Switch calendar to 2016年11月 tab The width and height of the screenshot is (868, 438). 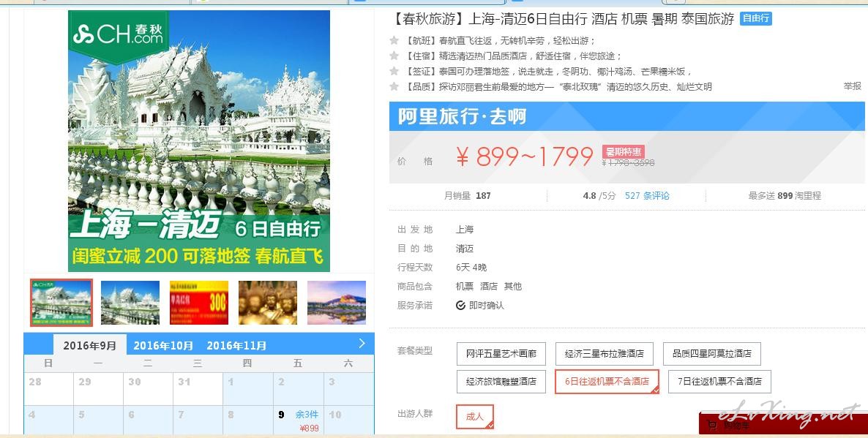[x=236, y=346]
